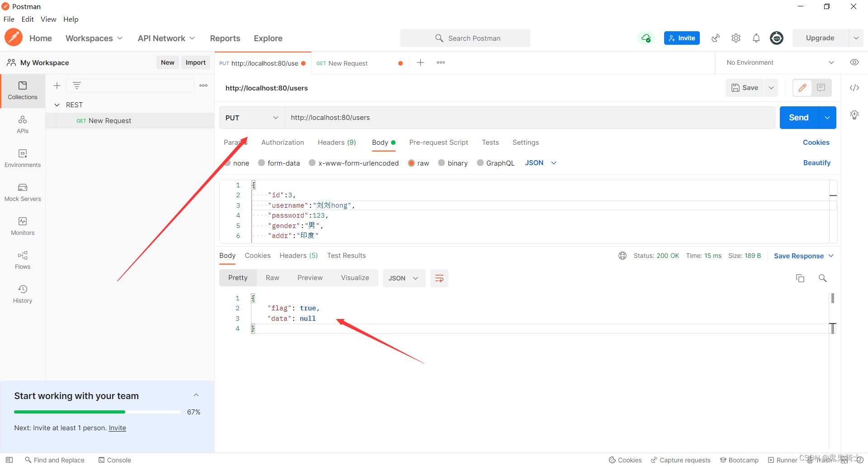The image size is (868, 466).
Task: Toggle response line wrapping
Action: [x=439, y=278]
